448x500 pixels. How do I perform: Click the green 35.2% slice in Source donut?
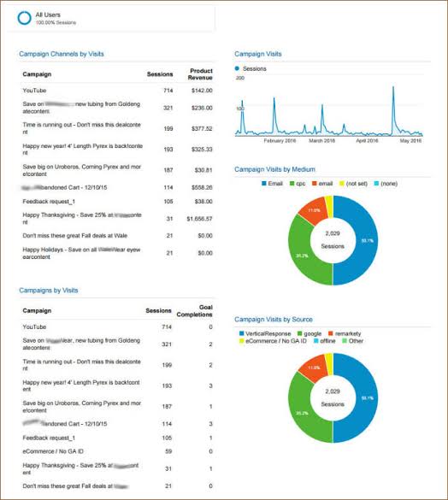coord(302,413)
